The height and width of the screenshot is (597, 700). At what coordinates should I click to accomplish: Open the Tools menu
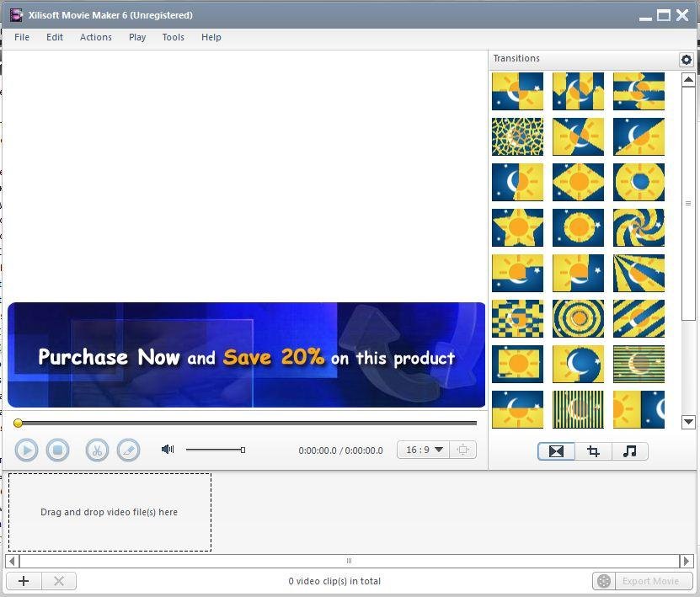click(x=173, y=37)
